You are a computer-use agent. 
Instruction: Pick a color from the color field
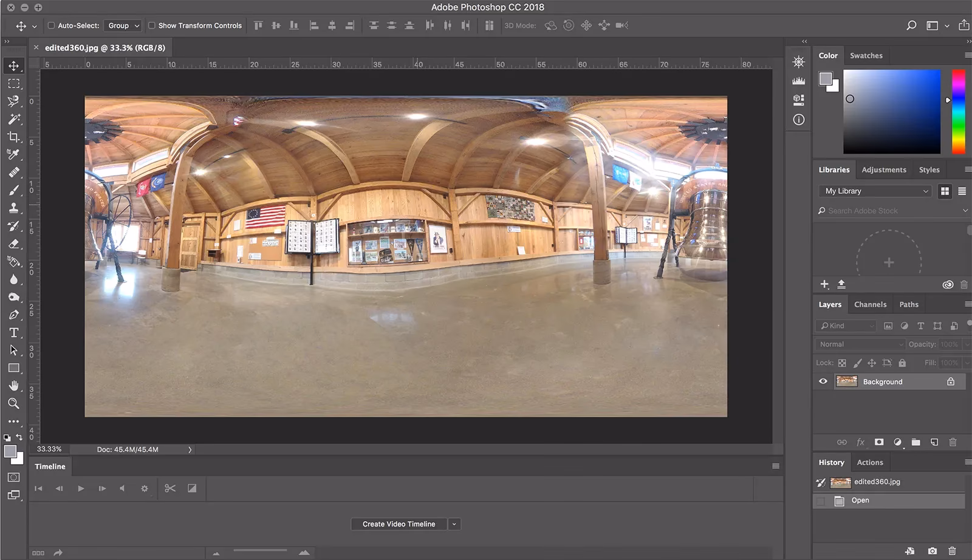point(892,112)
